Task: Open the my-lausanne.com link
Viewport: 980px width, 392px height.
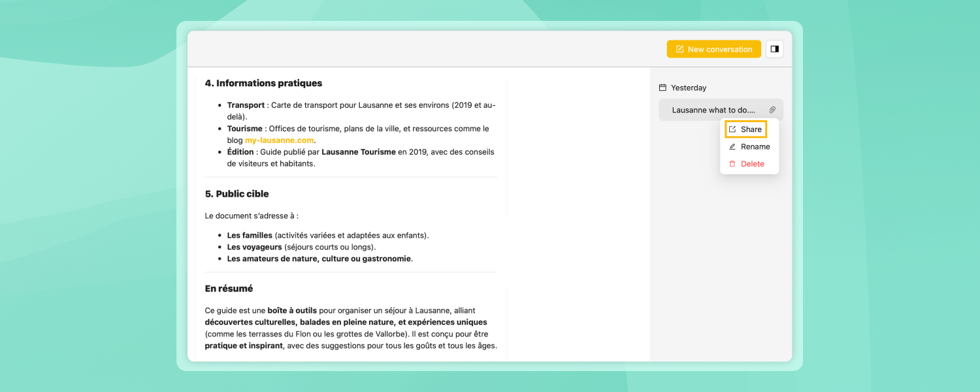Action: (x=279, y=140)
